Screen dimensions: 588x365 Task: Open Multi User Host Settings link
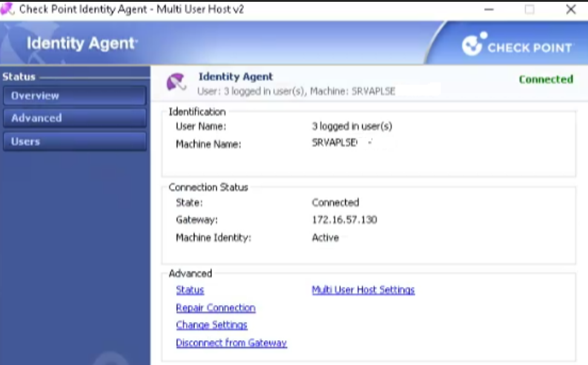point(363,290)
